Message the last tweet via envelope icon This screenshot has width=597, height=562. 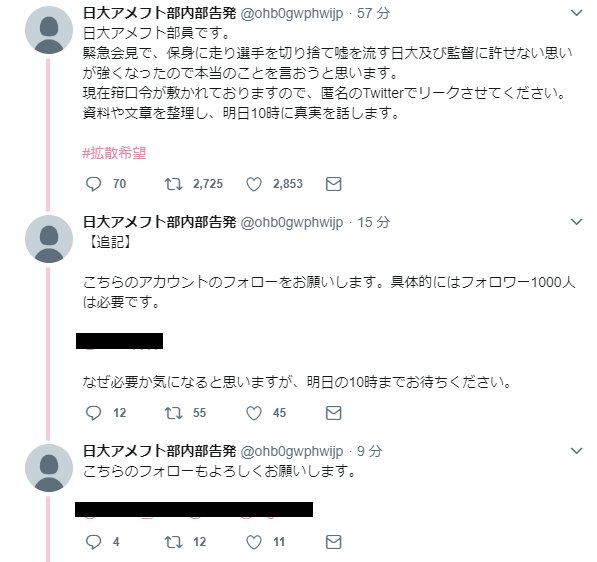(x=334, y=542)
